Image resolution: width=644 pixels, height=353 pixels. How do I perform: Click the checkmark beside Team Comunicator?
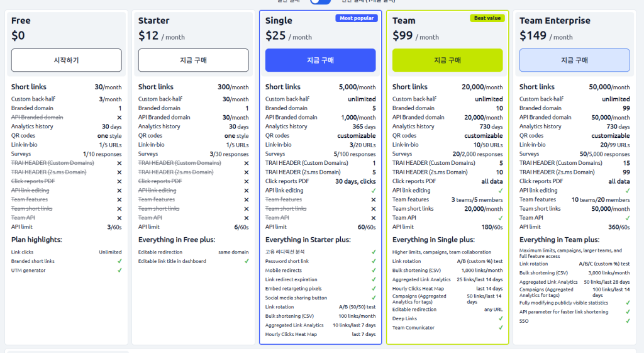501,328
